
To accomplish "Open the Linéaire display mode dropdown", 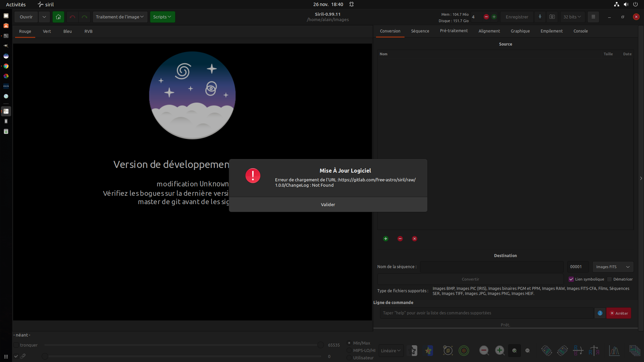I will pos(391,351).
